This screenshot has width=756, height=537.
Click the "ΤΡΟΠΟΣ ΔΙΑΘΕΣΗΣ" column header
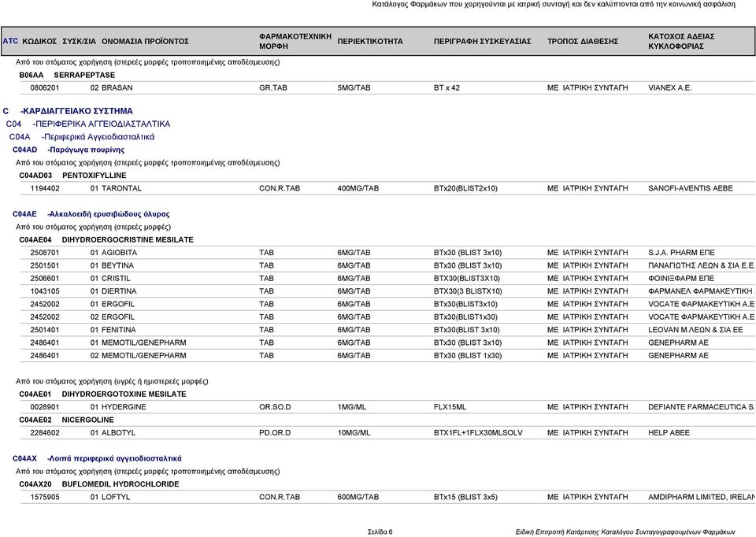coord(583,42)
